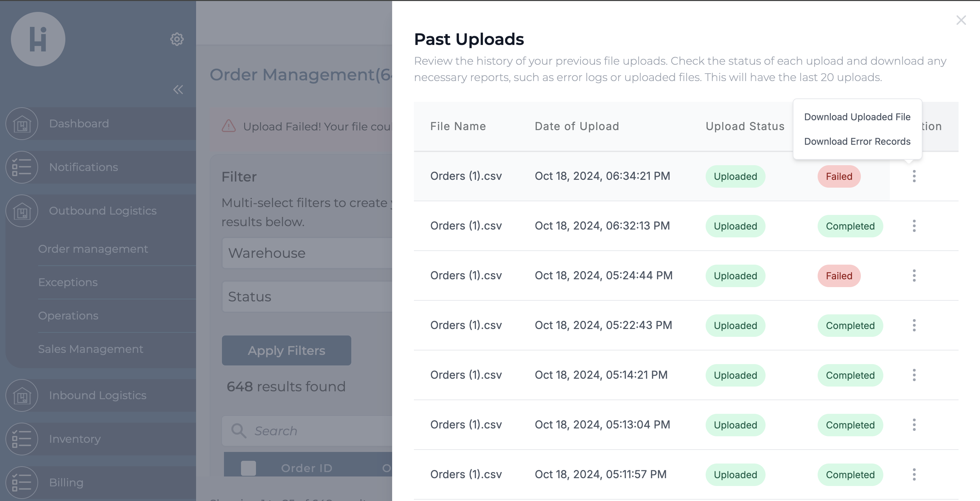This screenshot has width=980, height=501.
Task: Open the Sales Management sidebar link
Action: click(91, 349)
